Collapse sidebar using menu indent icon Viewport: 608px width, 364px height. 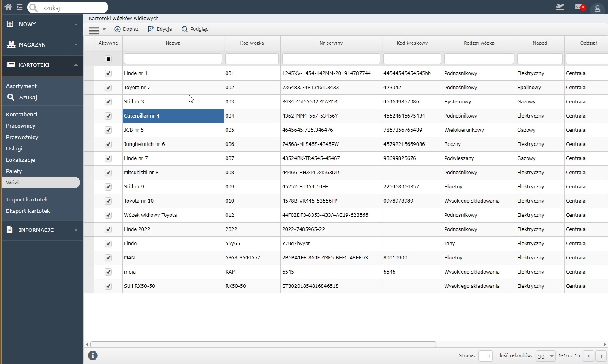point(19,7)
